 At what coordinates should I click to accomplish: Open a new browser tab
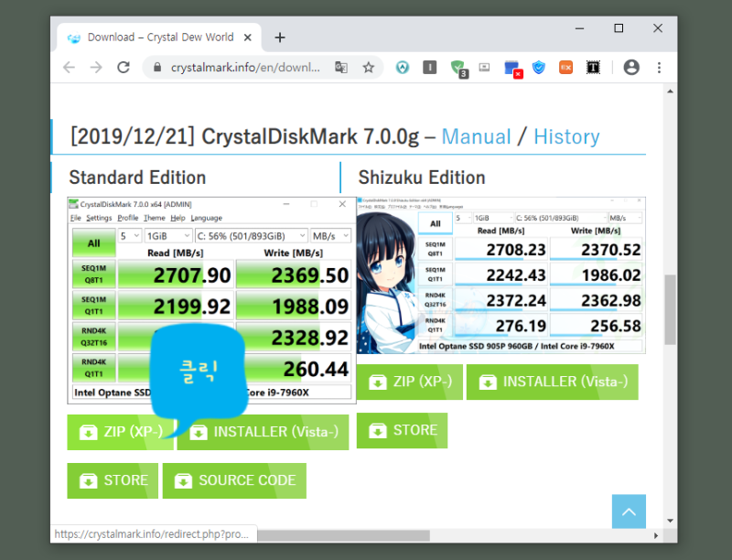[280, 38]
